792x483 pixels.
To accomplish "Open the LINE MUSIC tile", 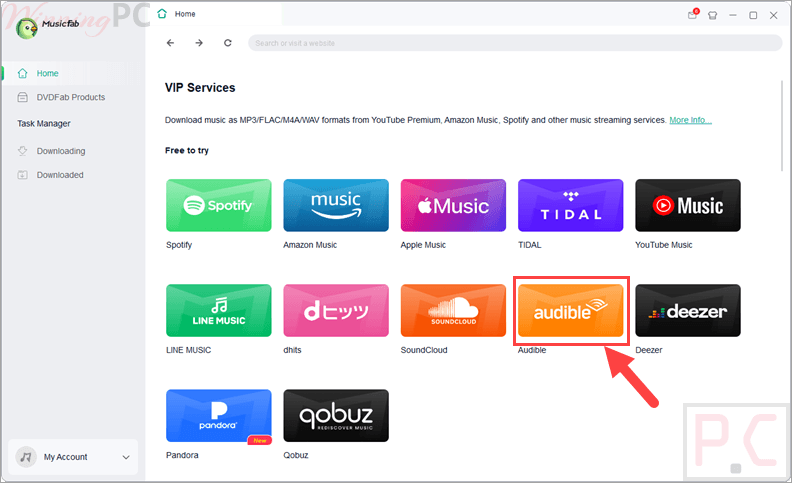I will (x=218, y=310).
